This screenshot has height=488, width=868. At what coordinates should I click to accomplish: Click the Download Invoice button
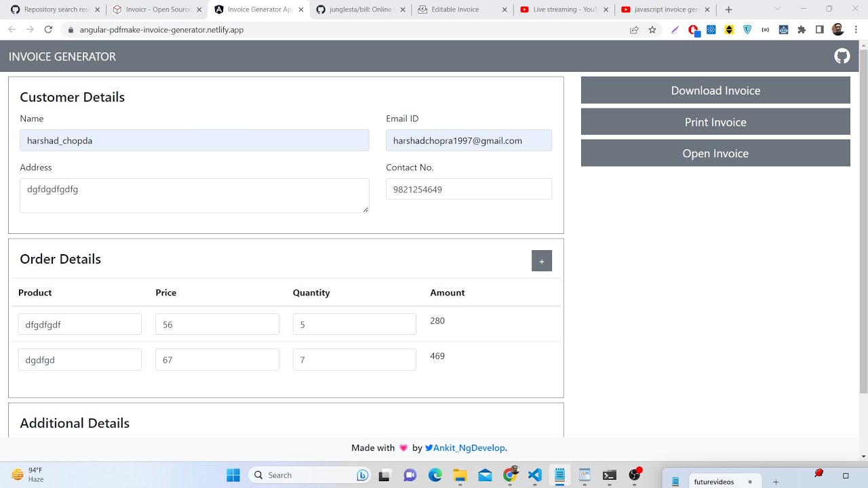tap(715, 90)
